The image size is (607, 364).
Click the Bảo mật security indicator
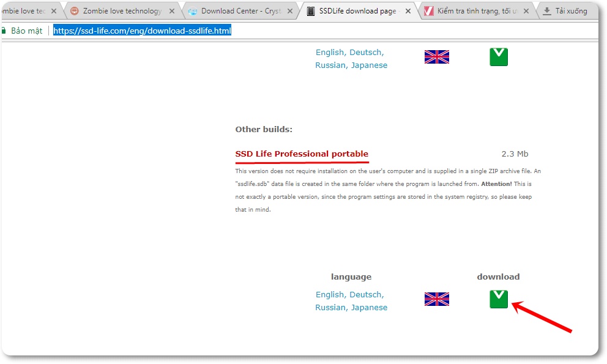(23, 31)
